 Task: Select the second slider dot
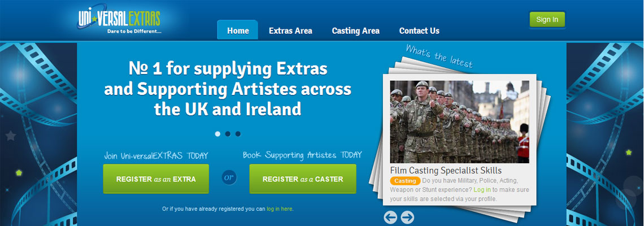point(228,133)
